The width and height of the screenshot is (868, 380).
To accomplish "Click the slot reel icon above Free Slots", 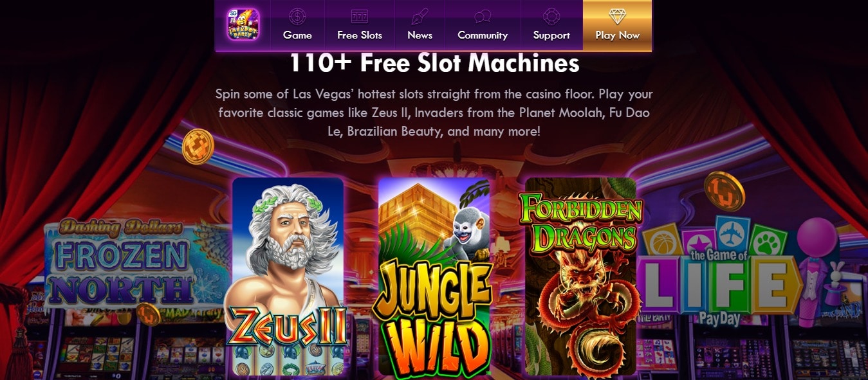I will (360, 16).
